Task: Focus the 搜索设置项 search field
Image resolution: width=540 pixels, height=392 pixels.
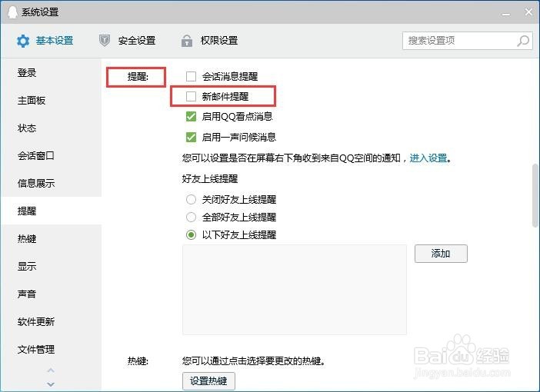Action: point(468,41)
